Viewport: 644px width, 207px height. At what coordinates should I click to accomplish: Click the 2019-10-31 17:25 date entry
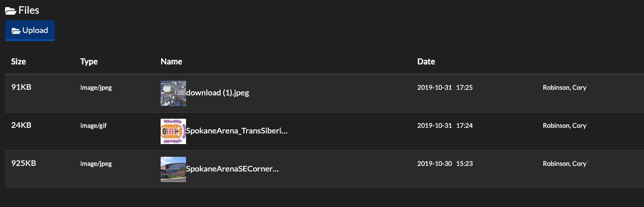tap(445, 87)
